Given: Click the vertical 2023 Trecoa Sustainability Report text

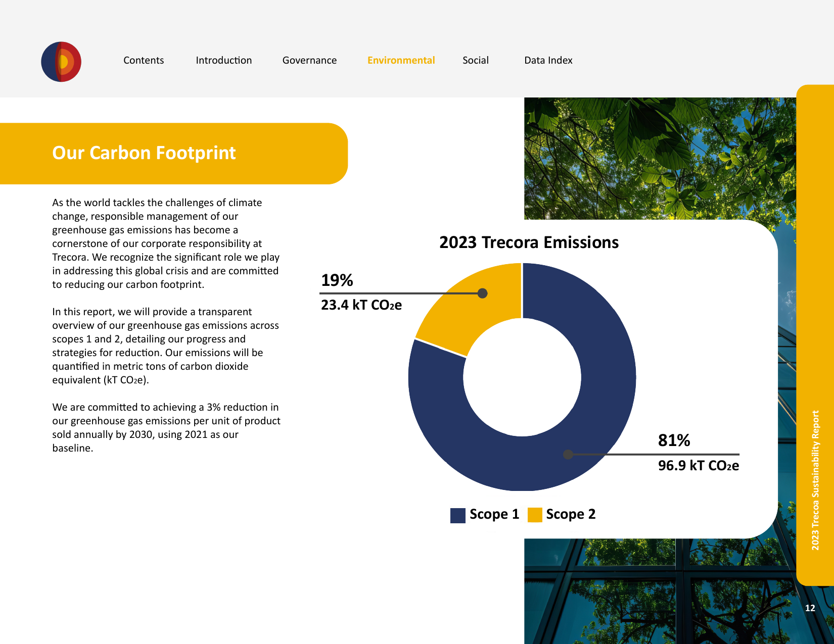Looking at the screenshot, I should coord(815,480).
